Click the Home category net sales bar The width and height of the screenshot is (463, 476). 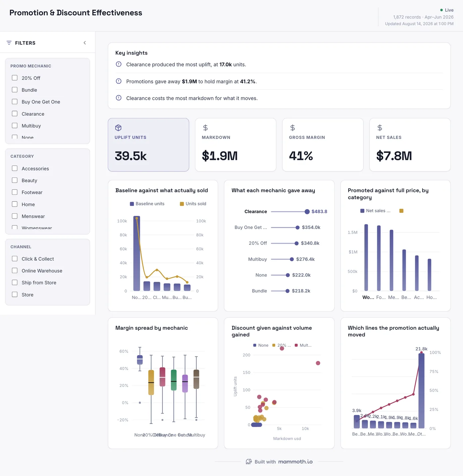point(429,275)
